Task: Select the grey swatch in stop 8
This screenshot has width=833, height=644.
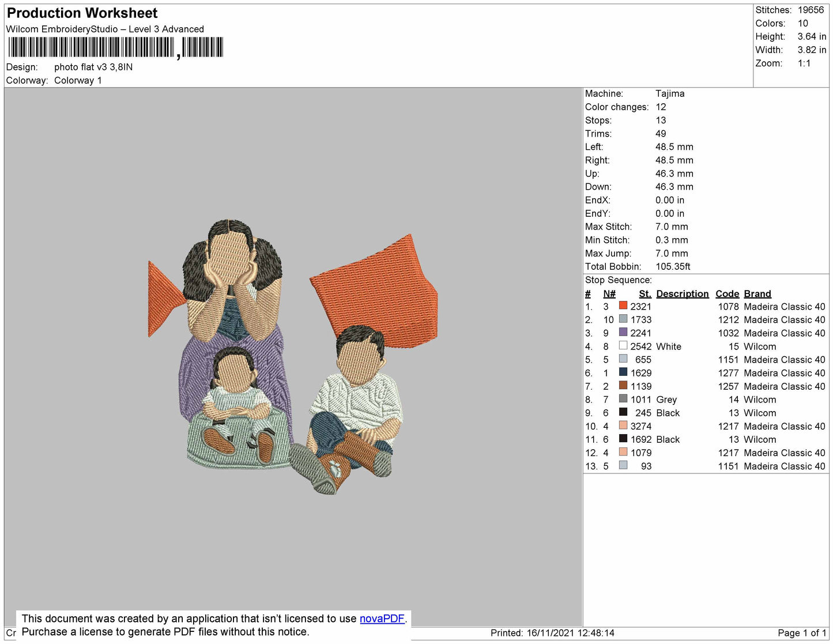Action: pos(623,398)
